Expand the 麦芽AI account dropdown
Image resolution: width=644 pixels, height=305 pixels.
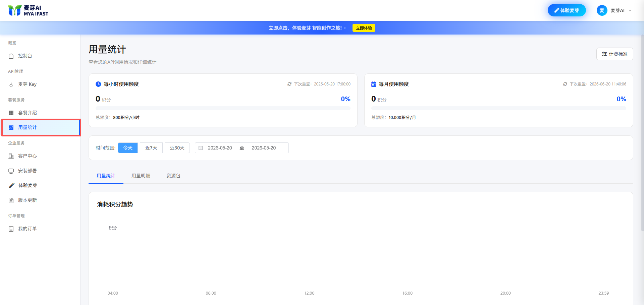[614, 10]
